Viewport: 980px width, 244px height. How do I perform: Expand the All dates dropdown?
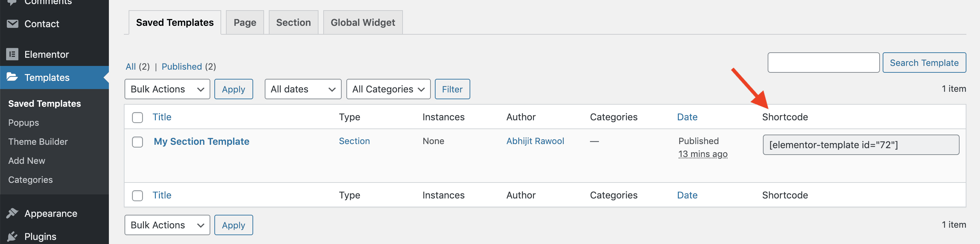click(303, 89)
